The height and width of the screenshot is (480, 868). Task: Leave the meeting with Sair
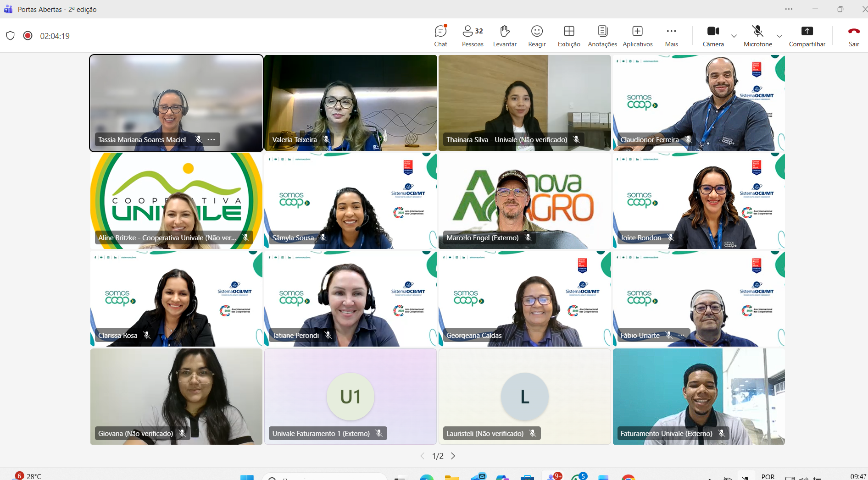click(x=853, y=35)
